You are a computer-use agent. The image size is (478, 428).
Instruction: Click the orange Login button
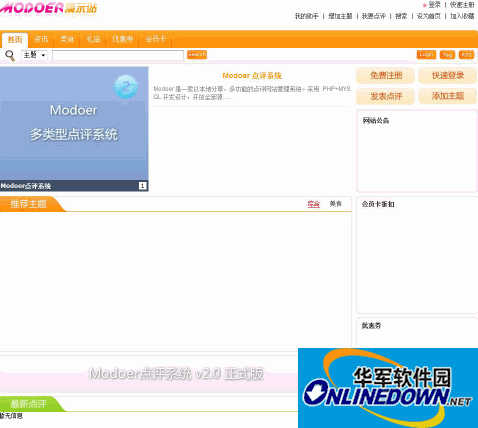coord(426,55)
